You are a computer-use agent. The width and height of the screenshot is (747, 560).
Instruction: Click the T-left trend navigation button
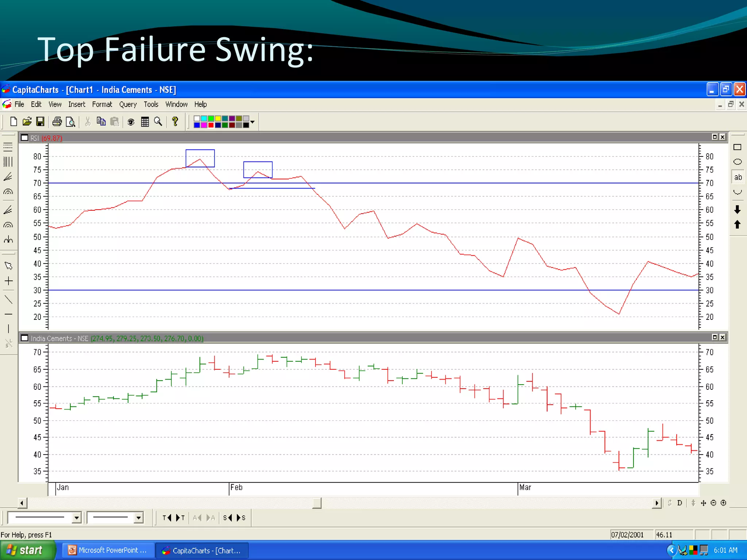[167, 518]
